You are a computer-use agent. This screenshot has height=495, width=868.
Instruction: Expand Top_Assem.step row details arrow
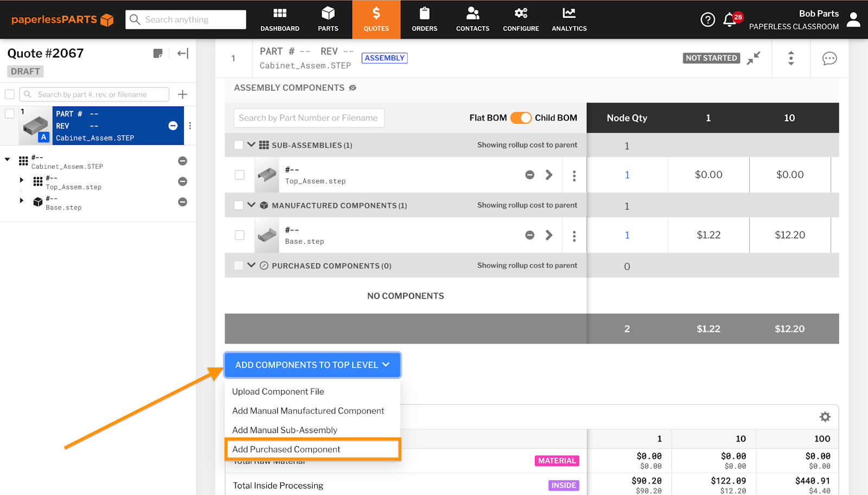pyautogui.click(x=549, y=175)
